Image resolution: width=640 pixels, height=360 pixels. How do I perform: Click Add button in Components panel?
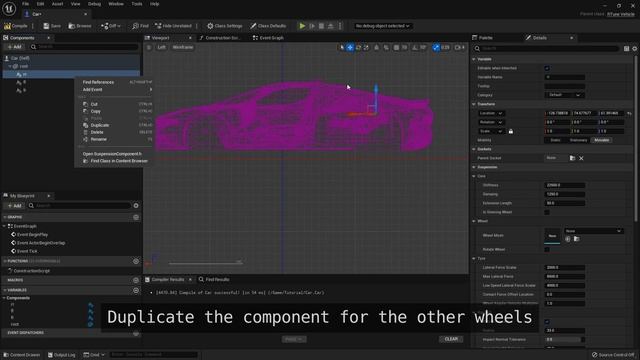click(14, 47)
